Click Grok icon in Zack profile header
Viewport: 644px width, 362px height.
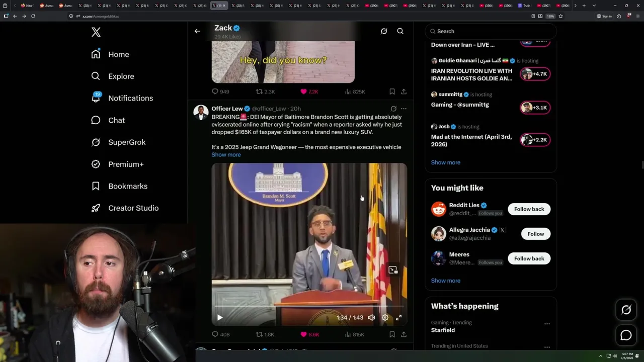pyautogui.click(x=384, y=31)
